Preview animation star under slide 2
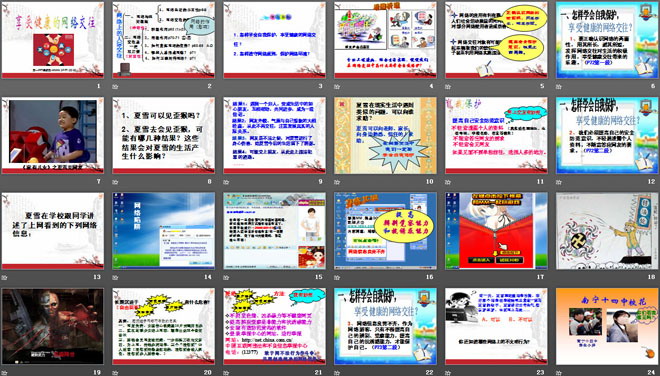Viewport: 660px width, 376px height. pyautogui.click(x=115, y=87)
